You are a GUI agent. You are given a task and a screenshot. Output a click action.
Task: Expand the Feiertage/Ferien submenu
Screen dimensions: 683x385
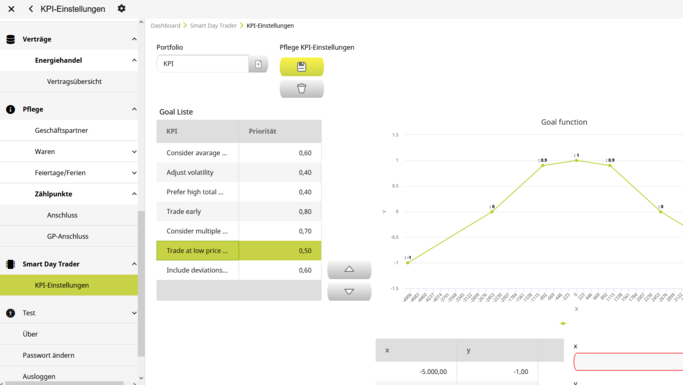coord(134,173)
